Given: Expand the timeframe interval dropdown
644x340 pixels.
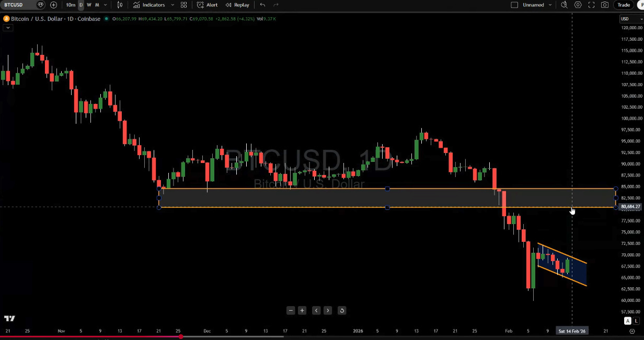Looking at the screenshot, I should tap(106, 5).
